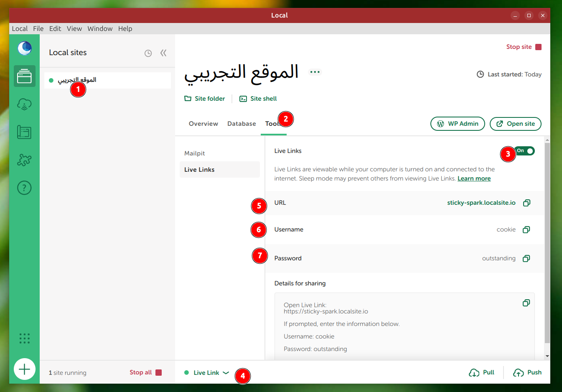Minimize the Local window
562x392 pixels.
pyautogui.click(x=515, y=15)
